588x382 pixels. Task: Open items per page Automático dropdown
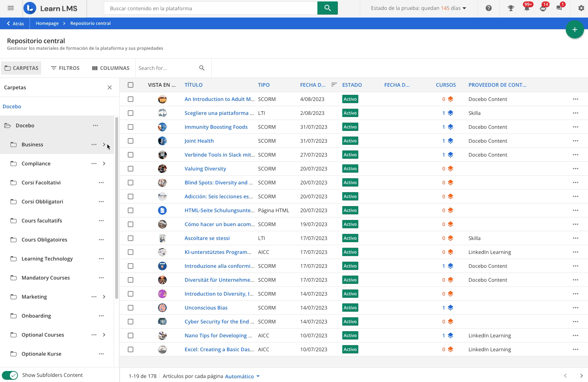[242, 376]
